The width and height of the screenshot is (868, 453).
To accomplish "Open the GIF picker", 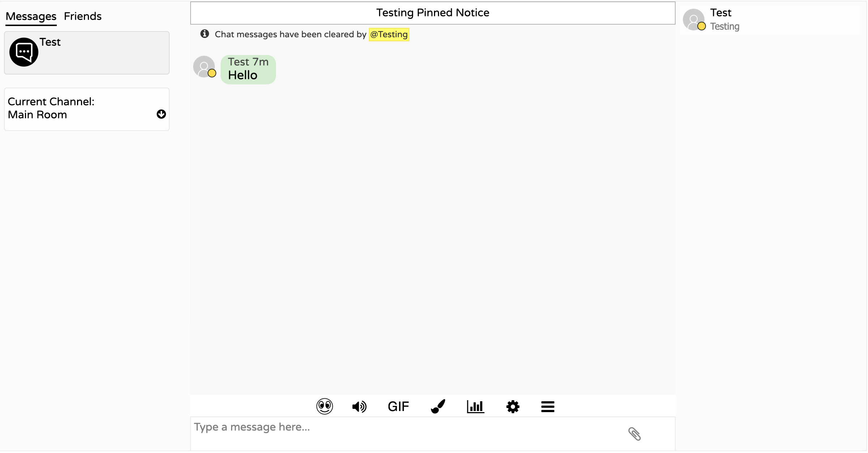I will point(398,407).
